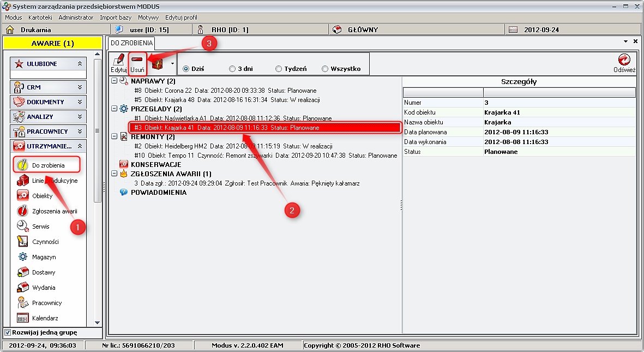
Task: Open Dostawy in the sidebar
Action: 36,272
